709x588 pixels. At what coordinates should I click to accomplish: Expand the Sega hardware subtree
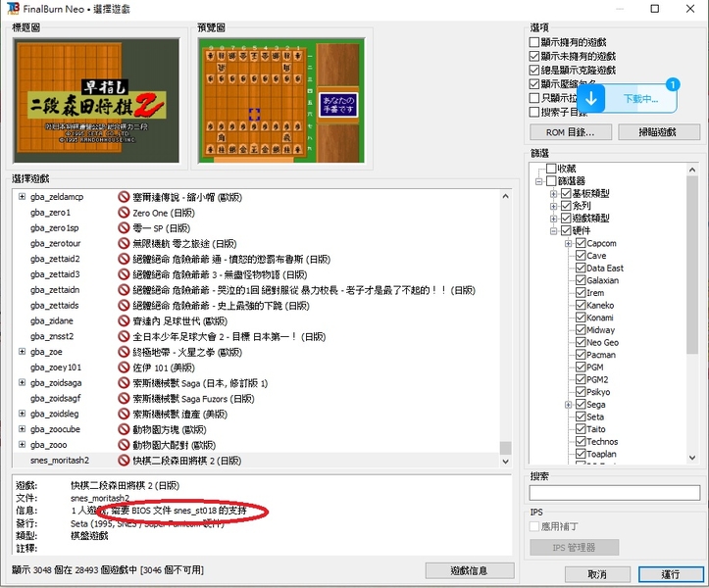(x=569, y=405)
